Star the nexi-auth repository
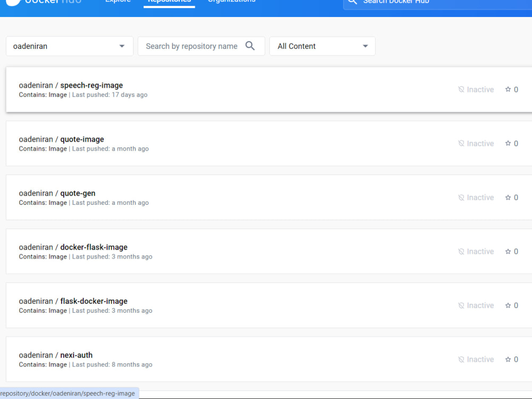This screenshot has width=532, height=399. coord(508,359)
